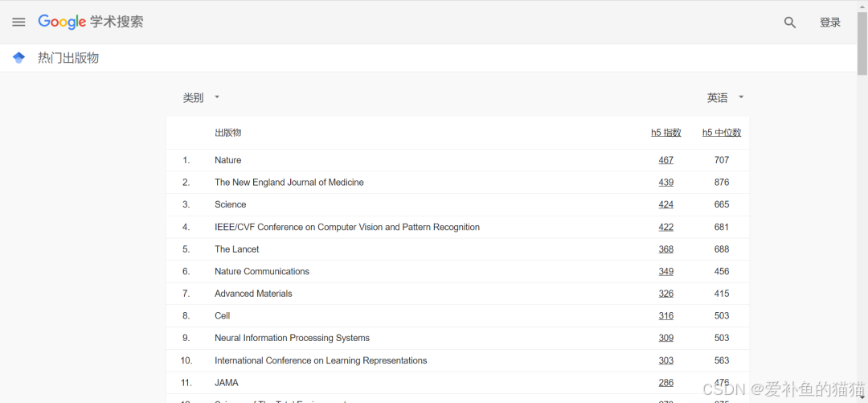Click IEEE/CVF Conference on Computer Vision text
Image resolution: width=868 pixels, height=403 pixels.
[x=347, y=228]
